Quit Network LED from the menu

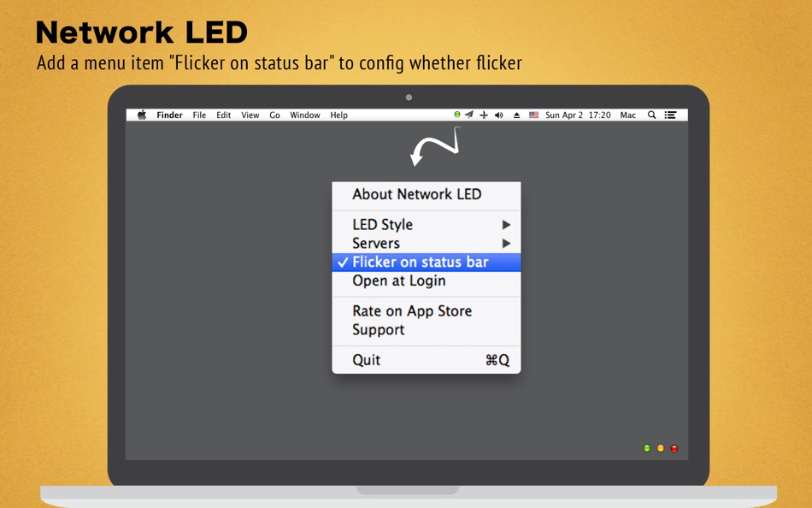[x=427, y=360]
